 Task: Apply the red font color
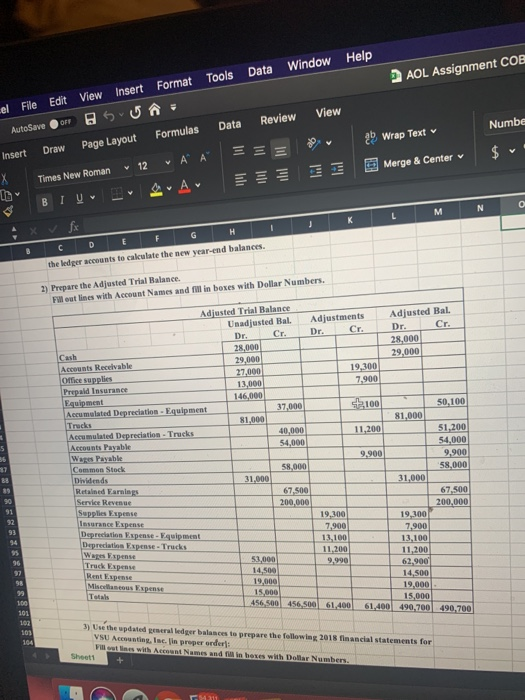[185, 185]
